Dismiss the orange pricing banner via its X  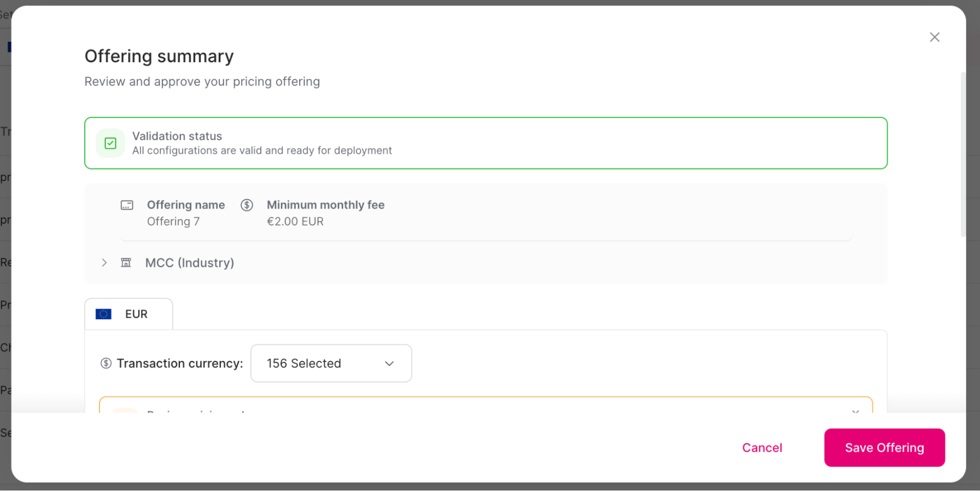tap(855, 412)
